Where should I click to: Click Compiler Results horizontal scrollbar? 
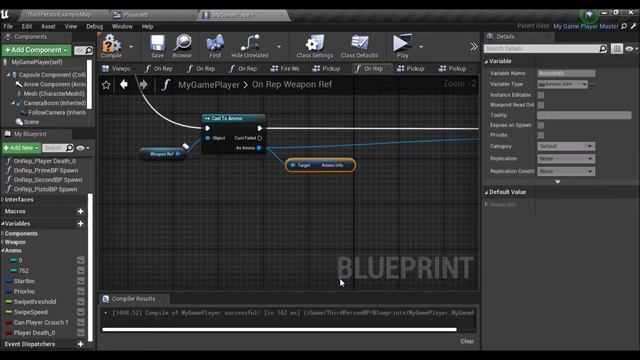pyautogui.click(x=280, y=329)
